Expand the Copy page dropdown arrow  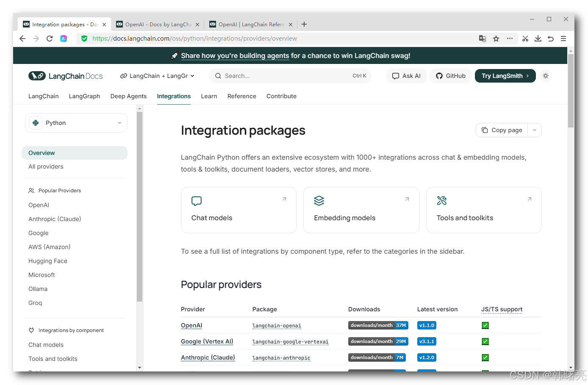535,130
